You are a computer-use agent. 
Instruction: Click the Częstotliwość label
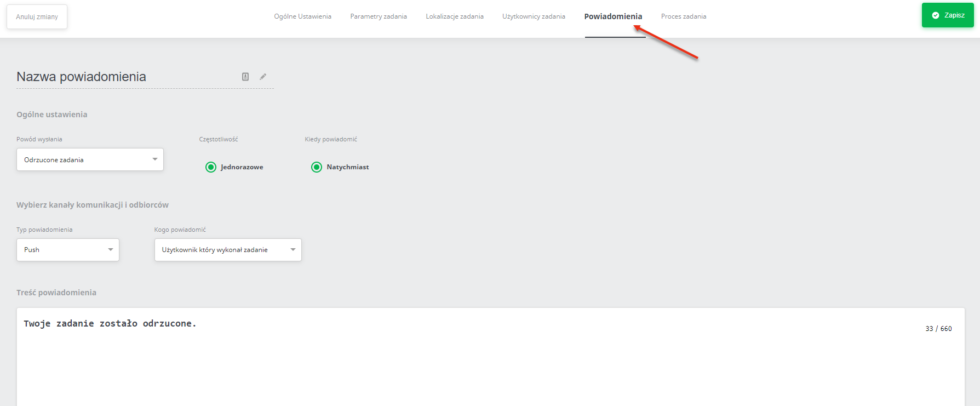tap(219, 139)
